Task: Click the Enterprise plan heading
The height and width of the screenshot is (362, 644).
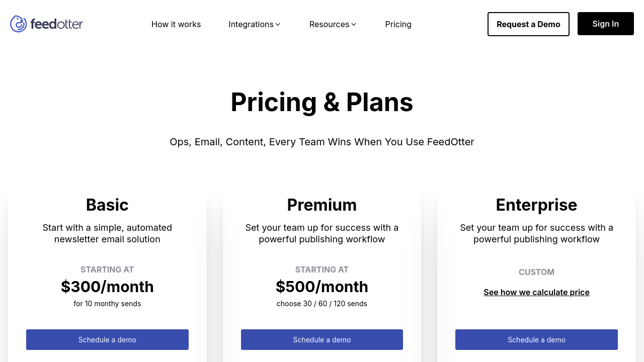Action: click(536, 205)
